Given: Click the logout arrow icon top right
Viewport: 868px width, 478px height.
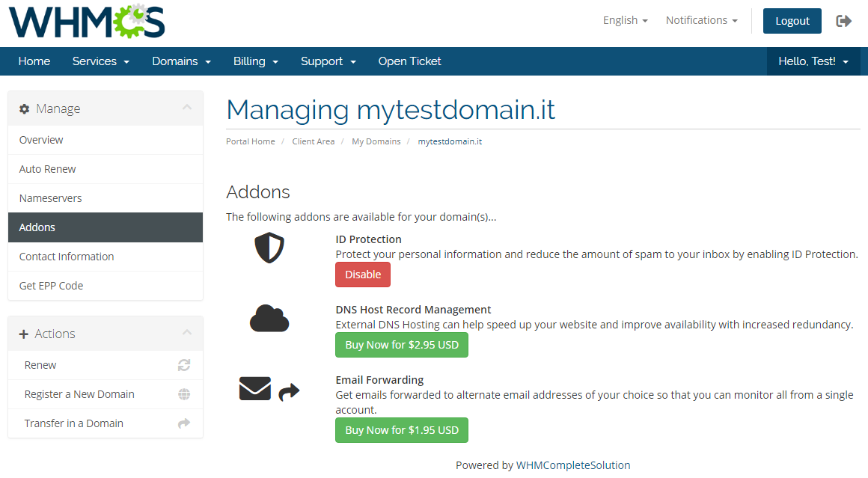Looking at the screenshot, I should [x=844, y=21].
